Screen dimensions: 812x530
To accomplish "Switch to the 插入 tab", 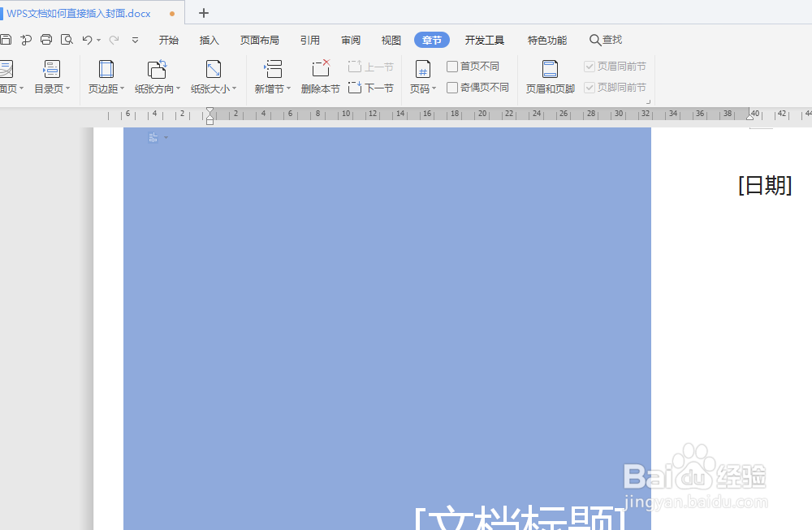I will tap(209, 40).
